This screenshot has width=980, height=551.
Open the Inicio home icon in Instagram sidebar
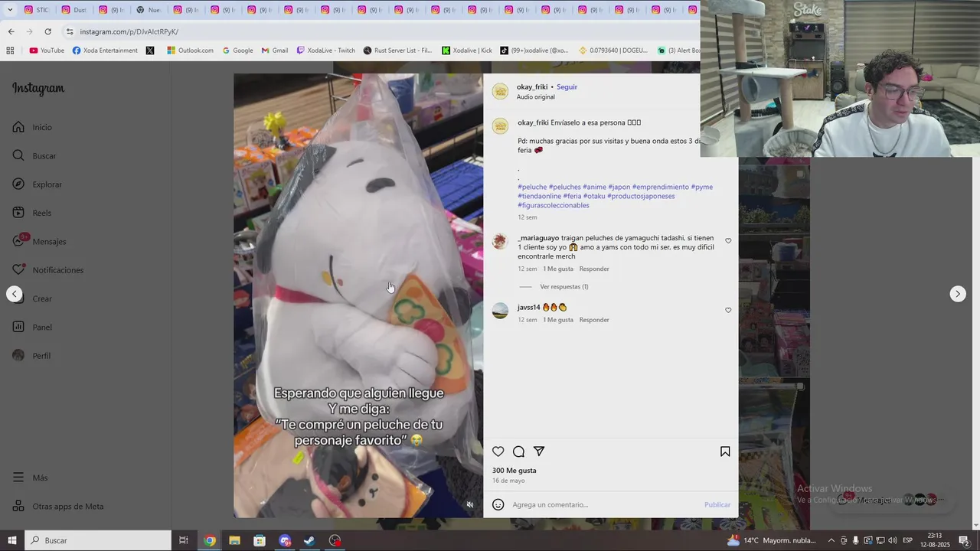[18, 127]
